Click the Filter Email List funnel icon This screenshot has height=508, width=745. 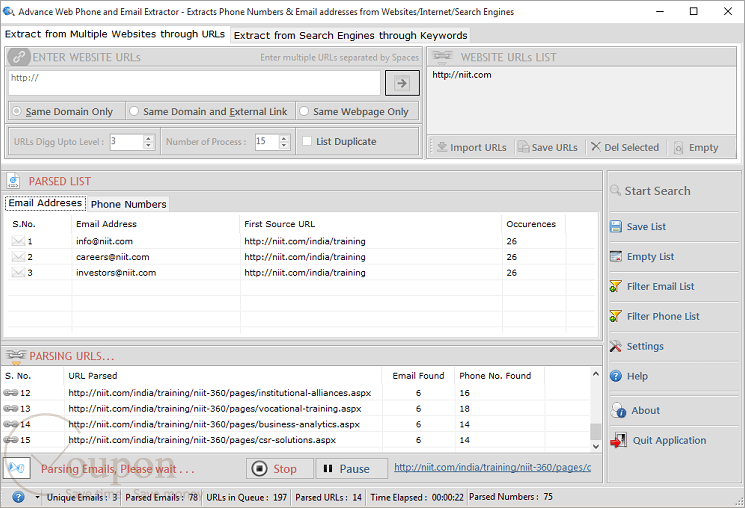[616, 286]
